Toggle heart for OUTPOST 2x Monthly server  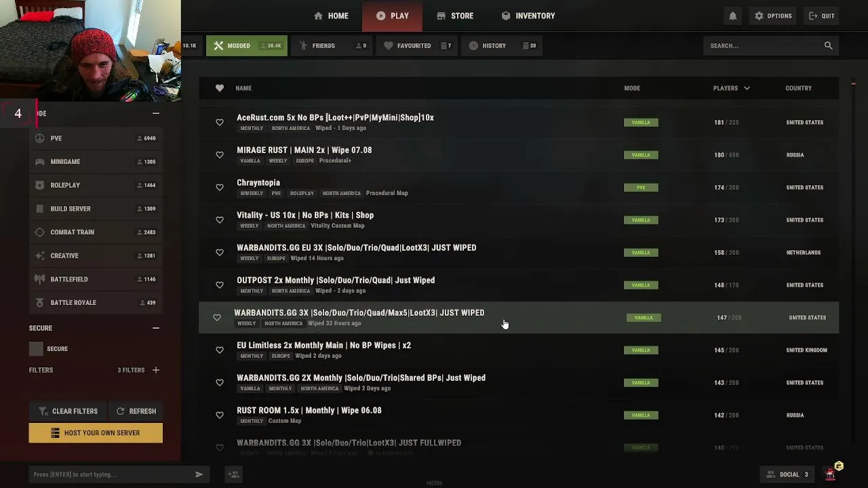tap(220, 285)
